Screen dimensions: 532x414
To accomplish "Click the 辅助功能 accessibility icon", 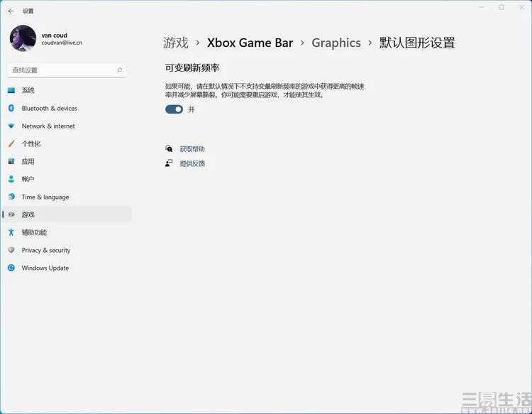I will (x=11, y=232).
